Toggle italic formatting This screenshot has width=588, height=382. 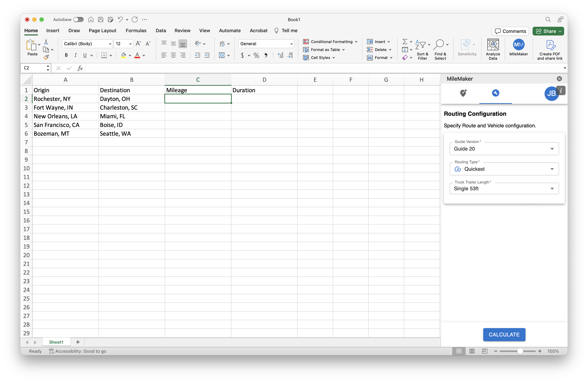76,55
